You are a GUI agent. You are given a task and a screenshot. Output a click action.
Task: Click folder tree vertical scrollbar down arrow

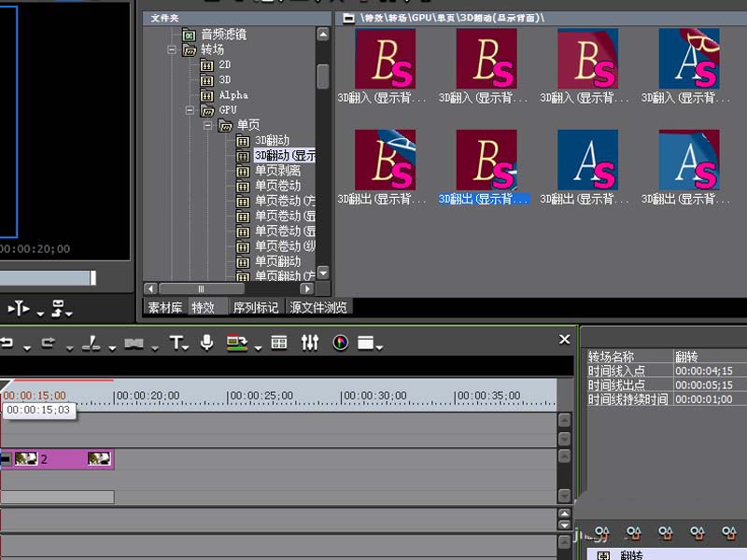point(323,273)
